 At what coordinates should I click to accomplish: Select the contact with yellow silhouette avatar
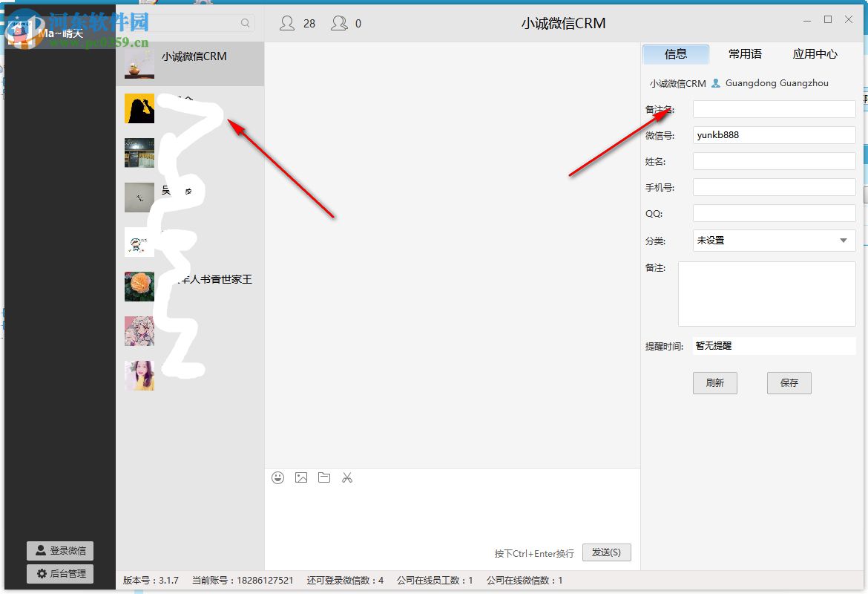click(139, 108)
